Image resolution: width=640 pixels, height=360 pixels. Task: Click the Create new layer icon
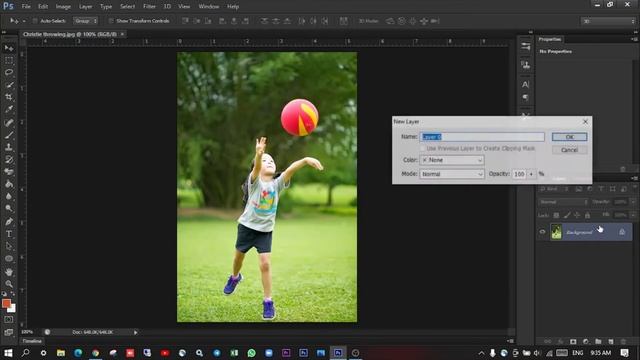(x=611, y=341)
